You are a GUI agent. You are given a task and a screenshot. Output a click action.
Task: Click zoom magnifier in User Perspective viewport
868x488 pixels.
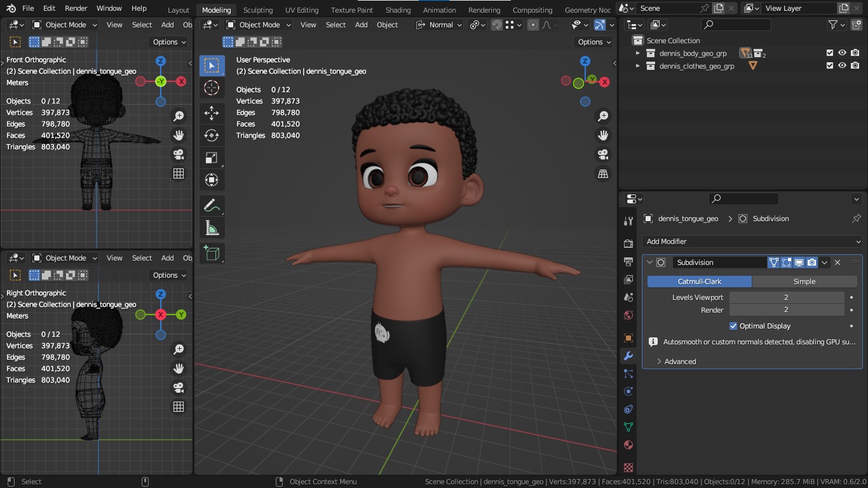point(602,116)
